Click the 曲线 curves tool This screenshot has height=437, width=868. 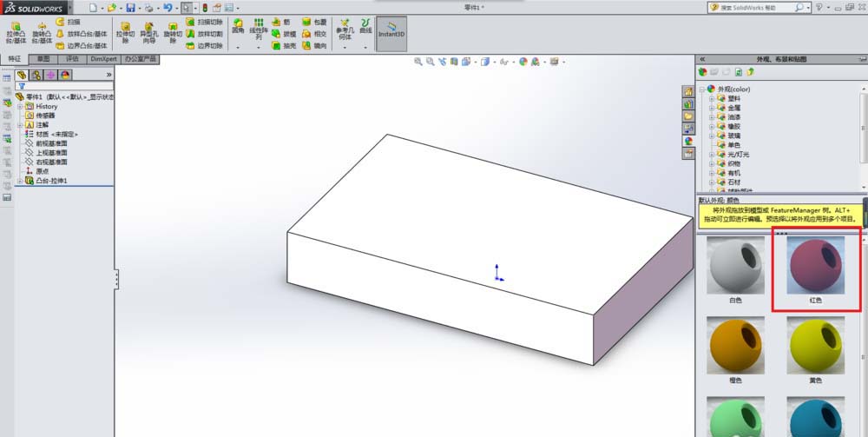[x=365, y=26]
